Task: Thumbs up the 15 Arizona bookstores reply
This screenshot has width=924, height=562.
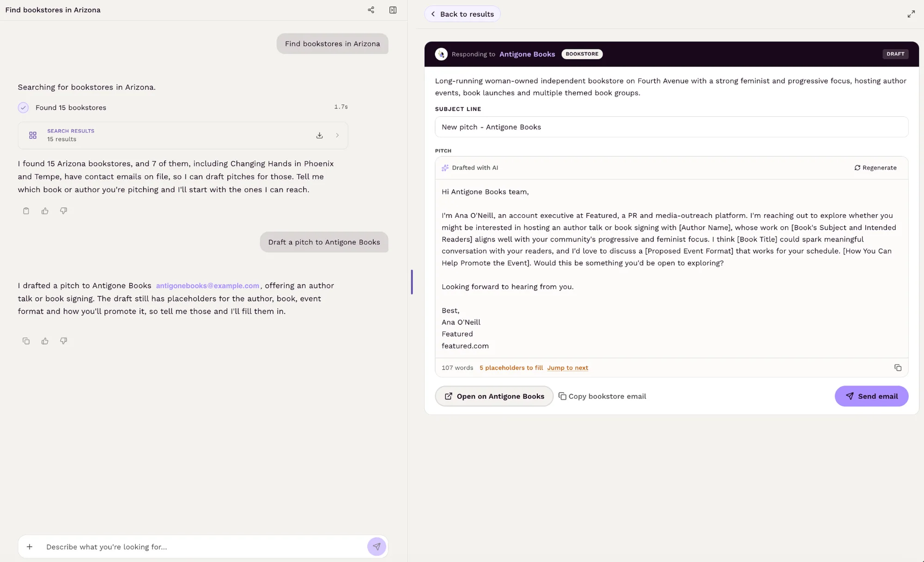Action: tap(45, 211)
